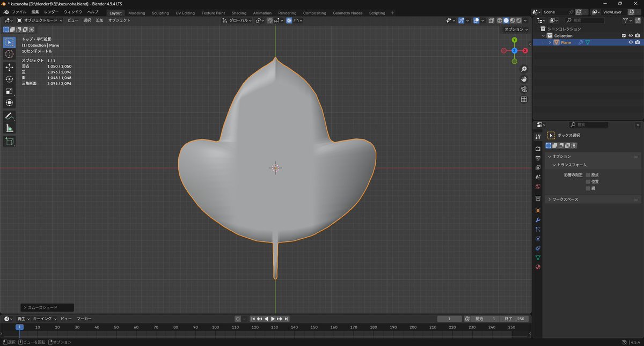Open the View Layer properties tab

click(x=538, y=167)
